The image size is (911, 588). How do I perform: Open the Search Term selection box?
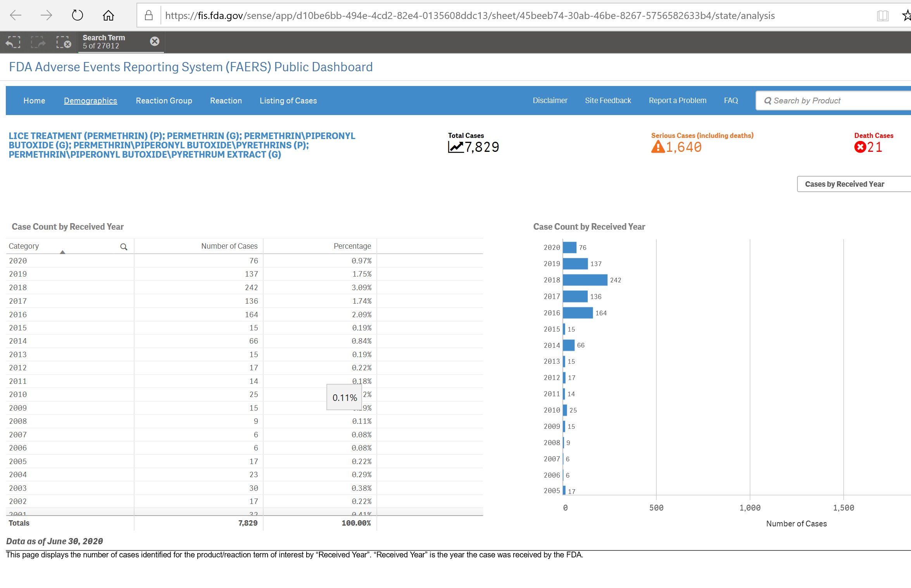click(112, 42)
